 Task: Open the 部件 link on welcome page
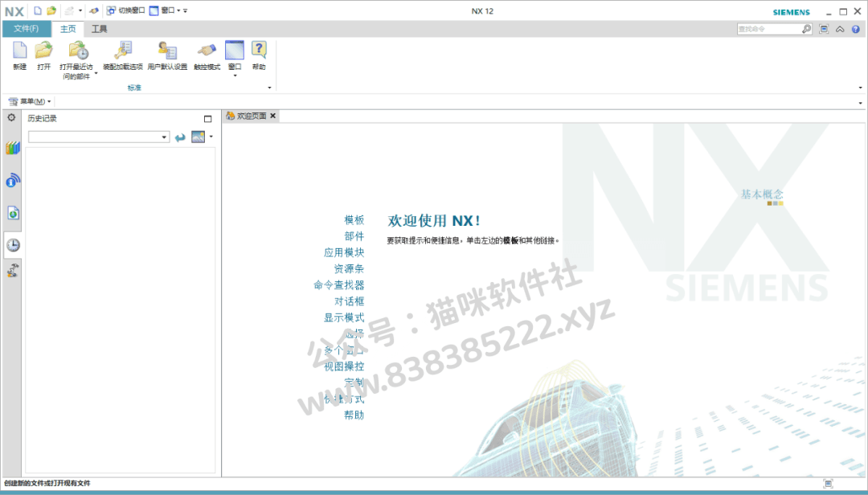pos(354,236)
